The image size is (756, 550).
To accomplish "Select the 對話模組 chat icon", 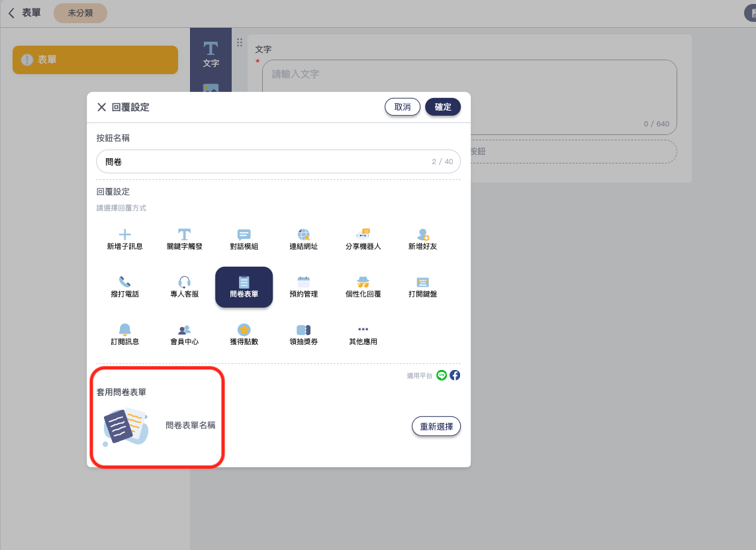I will click(244, 235).
